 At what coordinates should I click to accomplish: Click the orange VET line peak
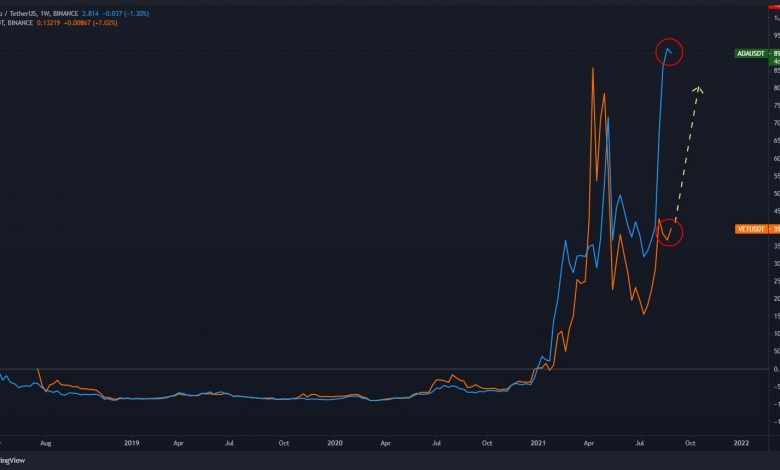pos(594,69)
